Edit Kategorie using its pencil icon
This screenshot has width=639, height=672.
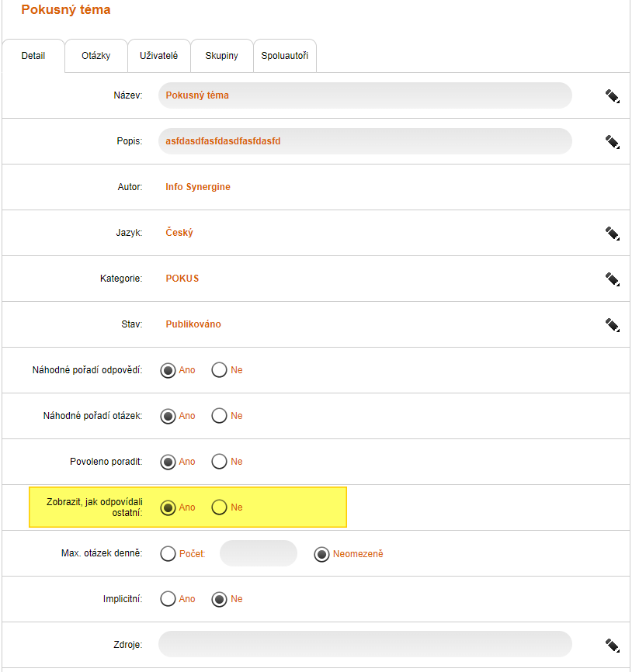(x=613, y=279)
